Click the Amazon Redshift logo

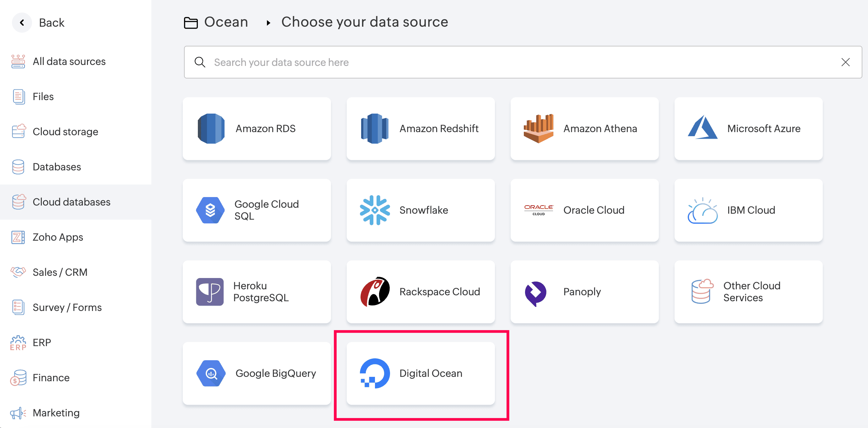click(x=375, y=129)
